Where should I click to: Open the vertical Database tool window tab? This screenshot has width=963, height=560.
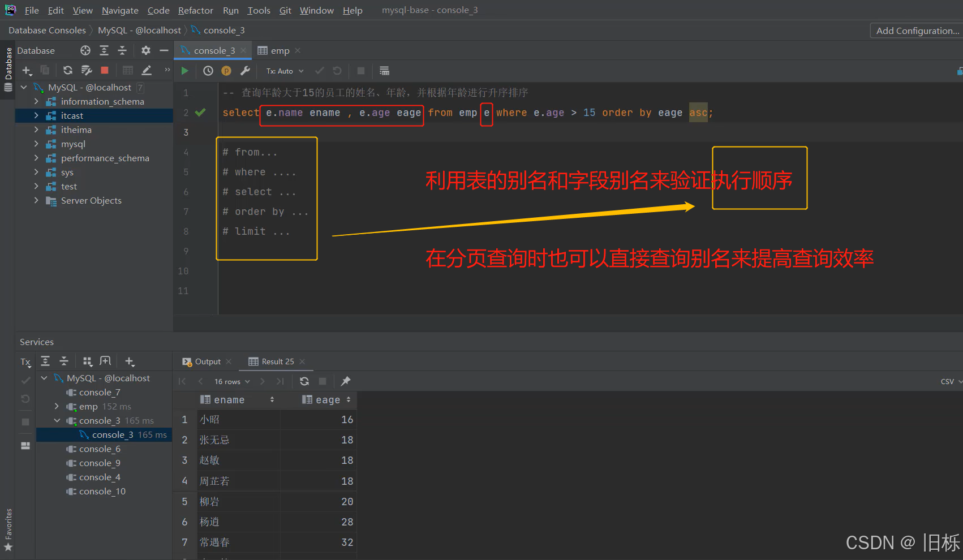[8, 69]
